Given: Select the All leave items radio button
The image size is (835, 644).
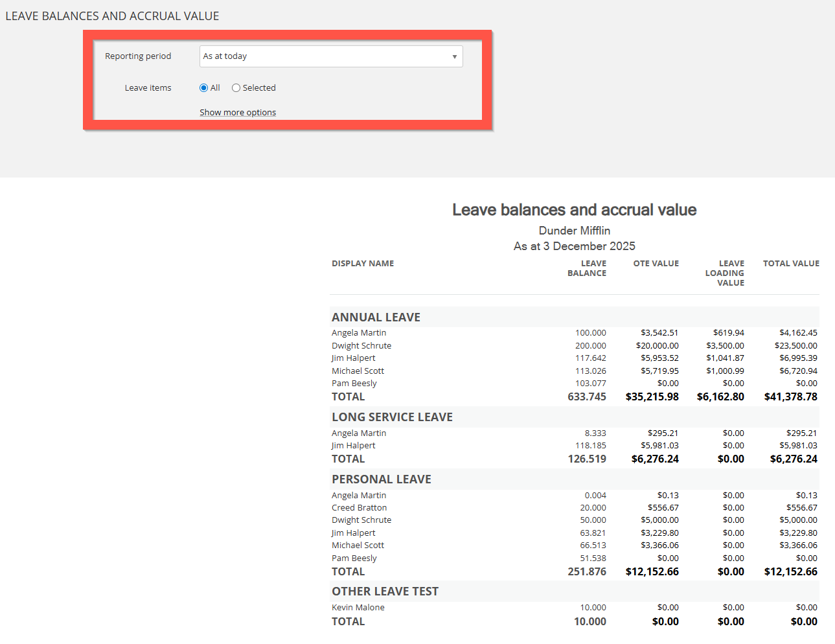Looking at the screenshot, I should pyautogui.click(x=204, y=88).
